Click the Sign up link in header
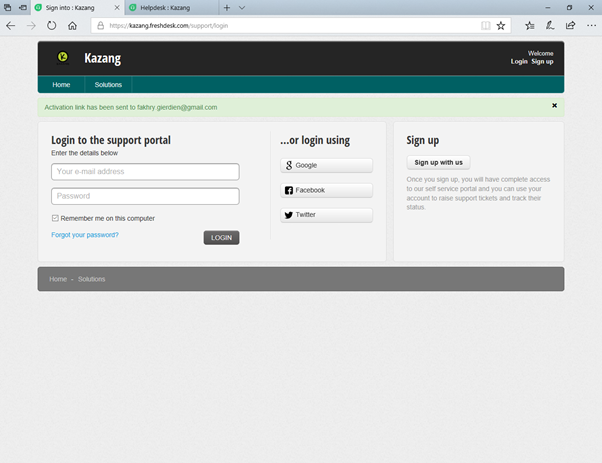The width and height of the screenshot is (602, 463). [x=542, y=61]
